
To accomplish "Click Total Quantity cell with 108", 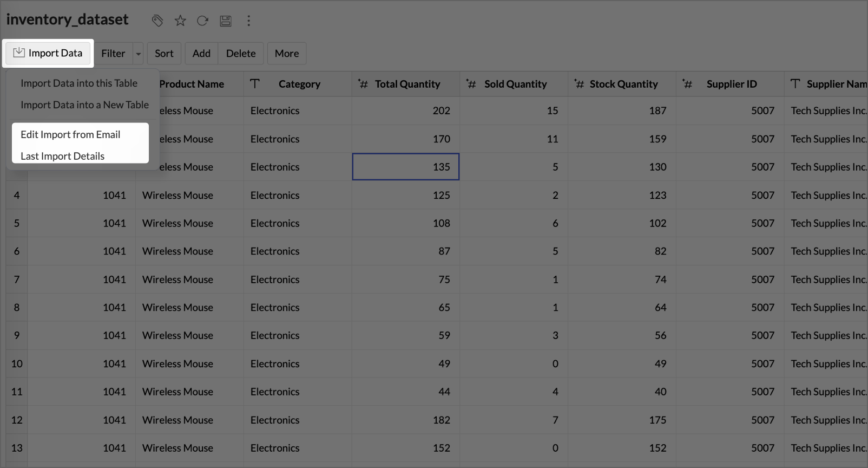I will 406,223.
